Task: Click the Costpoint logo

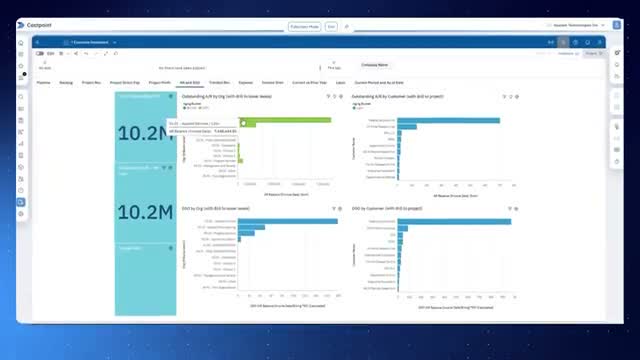Action: click(35, 25)
